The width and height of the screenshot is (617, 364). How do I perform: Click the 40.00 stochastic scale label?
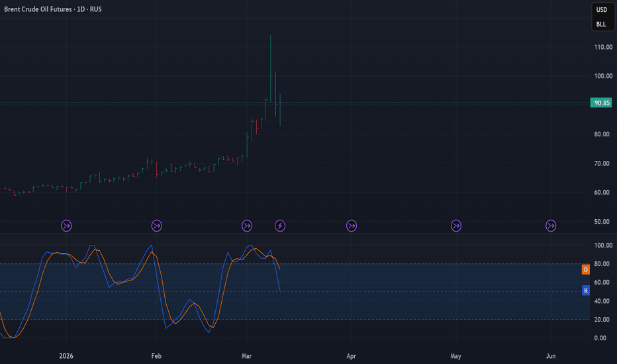(602, 301)
